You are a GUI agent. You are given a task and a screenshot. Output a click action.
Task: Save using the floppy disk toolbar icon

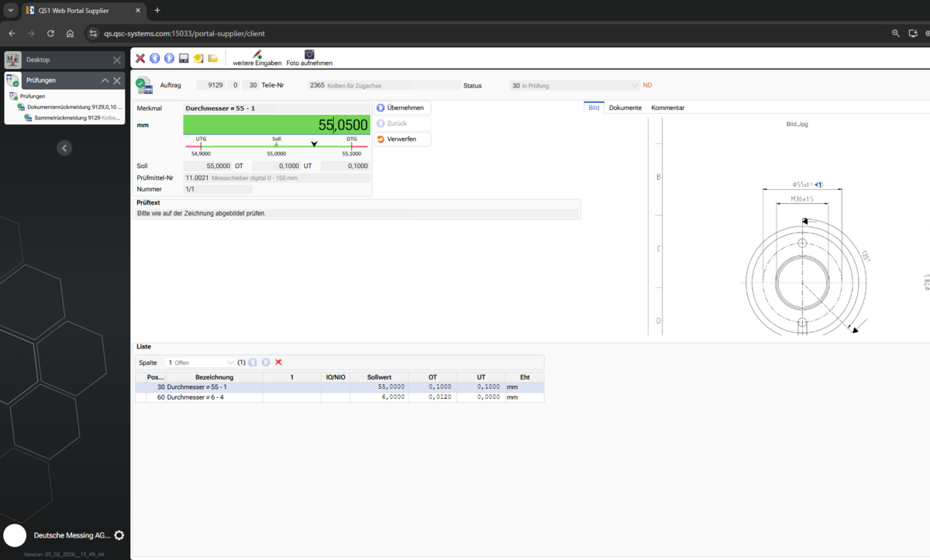coord(184,58)
